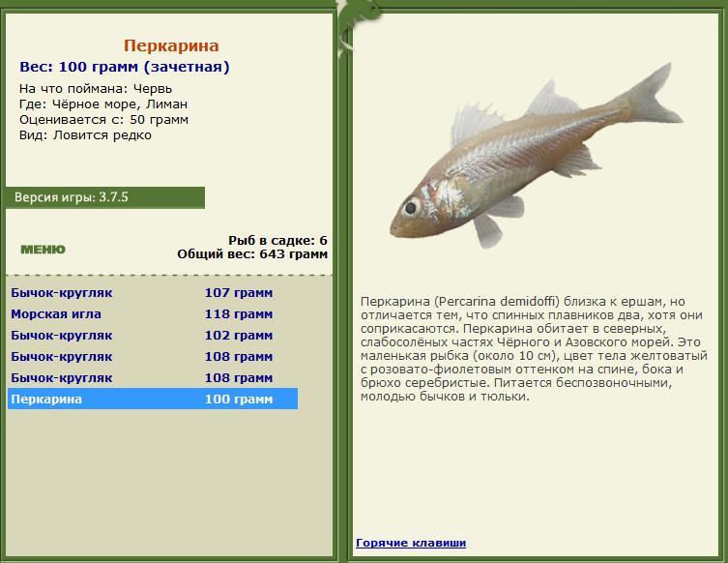Click the Перкарина description paragraph
Screen dimensions: 728x563
(x=534, y=349)
